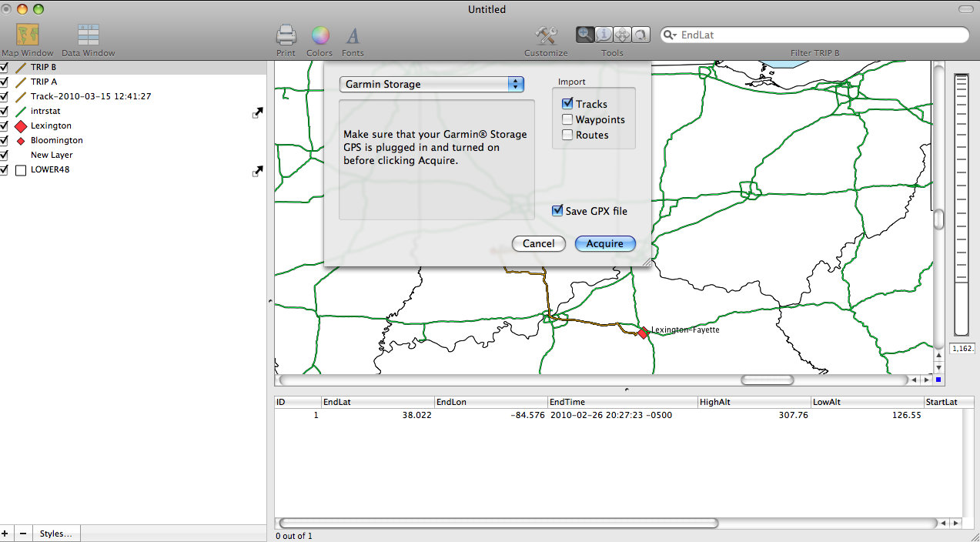Hide the TRIP A layer
The image size is (980, 542).
[x=5, y=82]
